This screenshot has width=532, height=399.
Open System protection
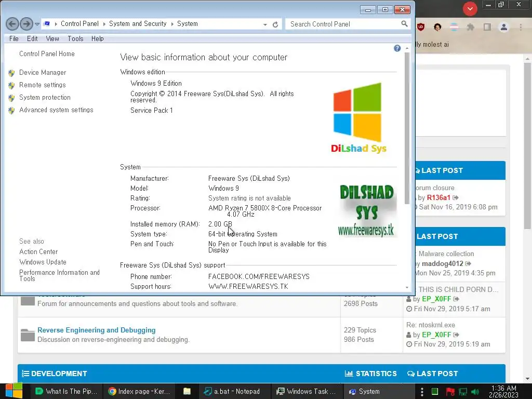click(45, 97)
